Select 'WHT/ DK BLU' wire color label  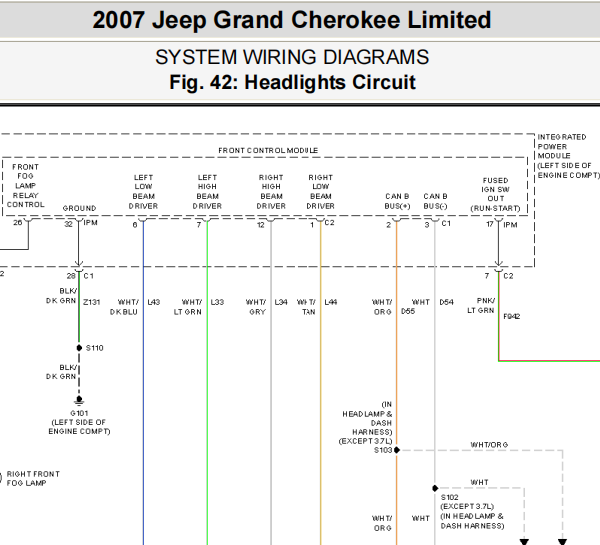[x=124, y=307]
